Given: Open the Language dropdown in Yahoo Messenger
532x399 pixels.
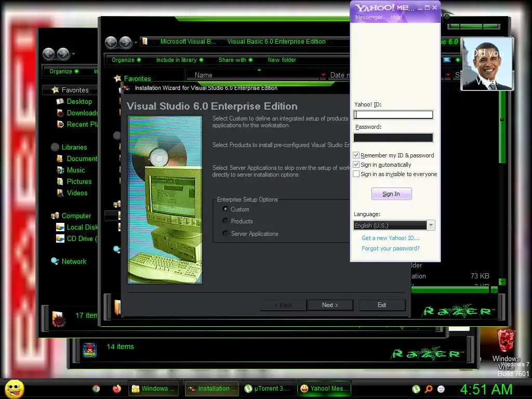Looking at the screenshot, I should point(431,225).
